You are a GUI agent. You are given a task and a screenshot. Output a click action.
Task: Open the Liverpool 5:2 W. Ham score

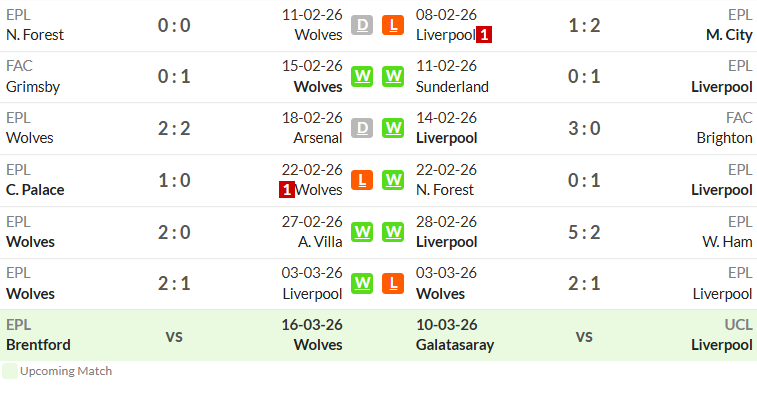(584, 233)
